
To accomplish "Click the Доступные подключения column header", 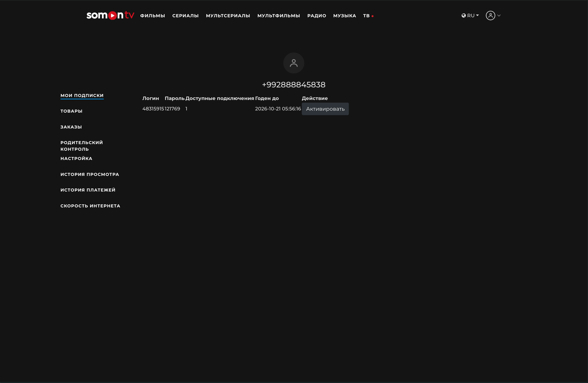I will pos(220,98).
